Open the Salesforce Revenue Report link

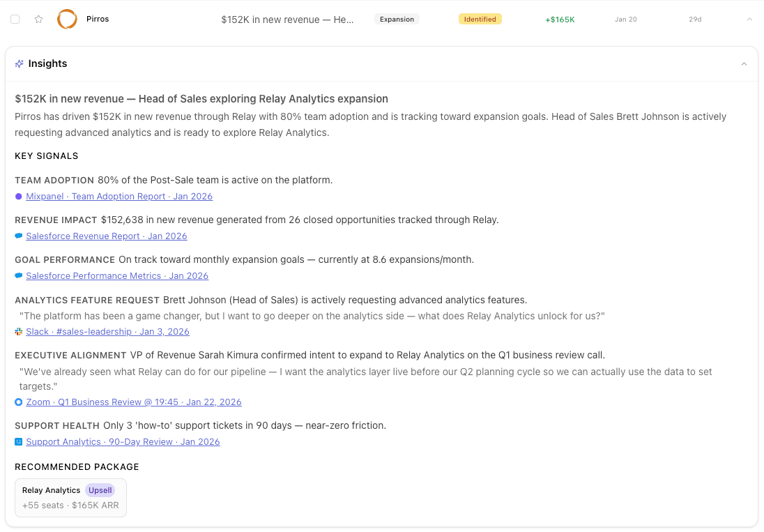click(x=106, y=236)
